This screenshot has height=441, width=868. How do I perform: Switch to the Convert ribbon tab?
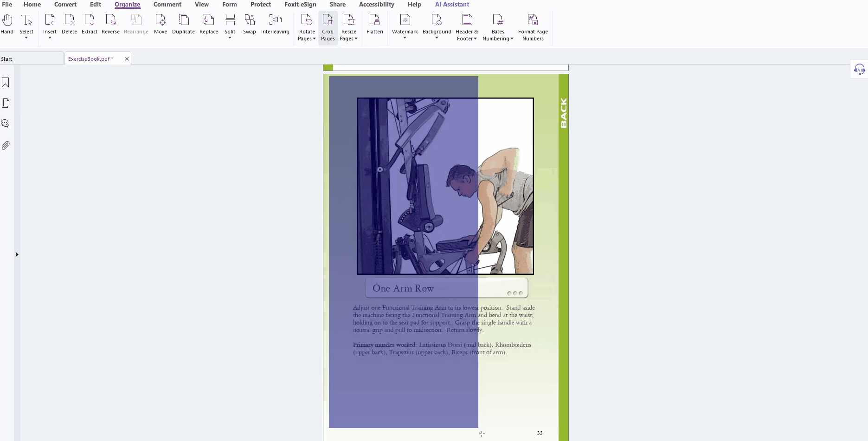pyautogui.click(x=65, y=4)
